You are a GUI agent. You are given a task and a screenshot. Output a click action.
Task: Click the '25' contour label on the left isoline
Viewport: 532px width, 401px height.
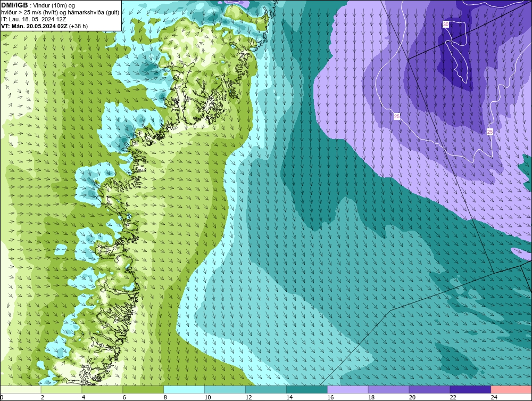point(397,117)
